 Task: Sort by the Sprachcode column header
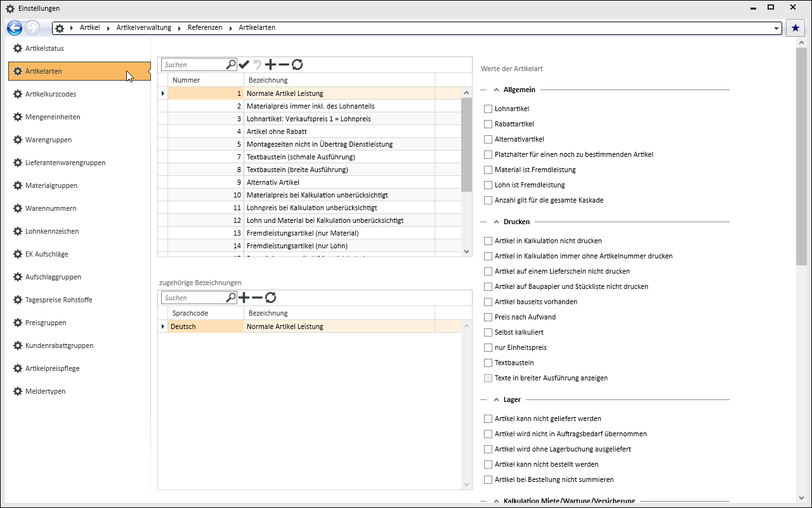pyautogui.click(x=206, y=313)
